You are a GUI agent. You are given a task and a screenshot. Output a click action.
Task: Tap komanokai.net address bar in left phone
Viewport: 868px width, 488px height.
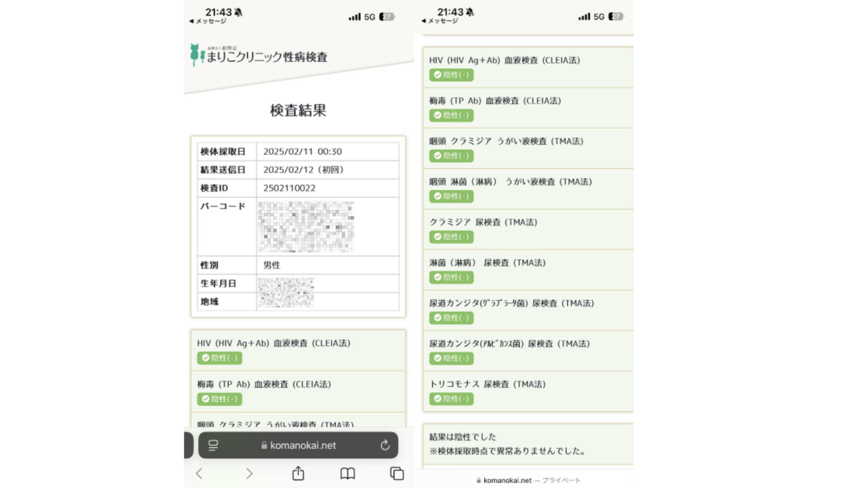pyautogui.click(x=298, y=445)
